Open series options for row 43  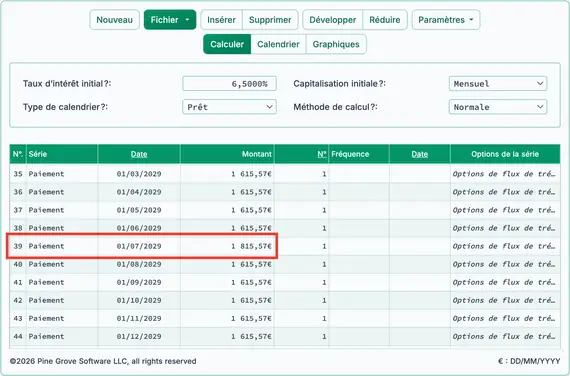click(x=505, y=319)
